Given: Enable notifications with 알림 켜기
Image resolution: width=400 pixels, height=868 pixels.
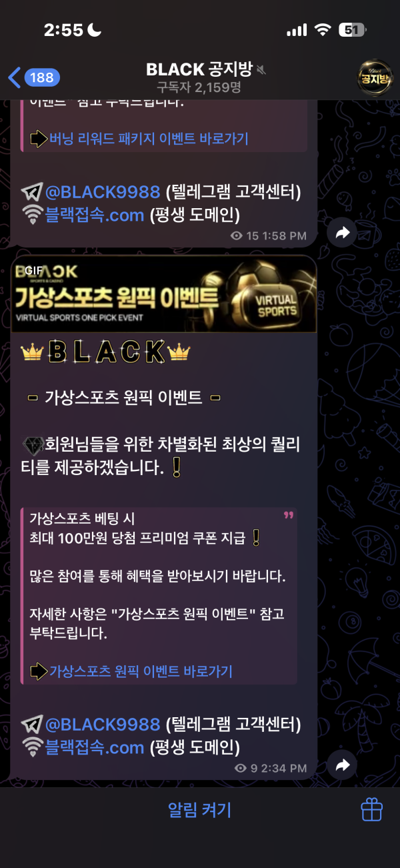Looking at the screenshot, I should pyautogui.click(x=199, y=810).
